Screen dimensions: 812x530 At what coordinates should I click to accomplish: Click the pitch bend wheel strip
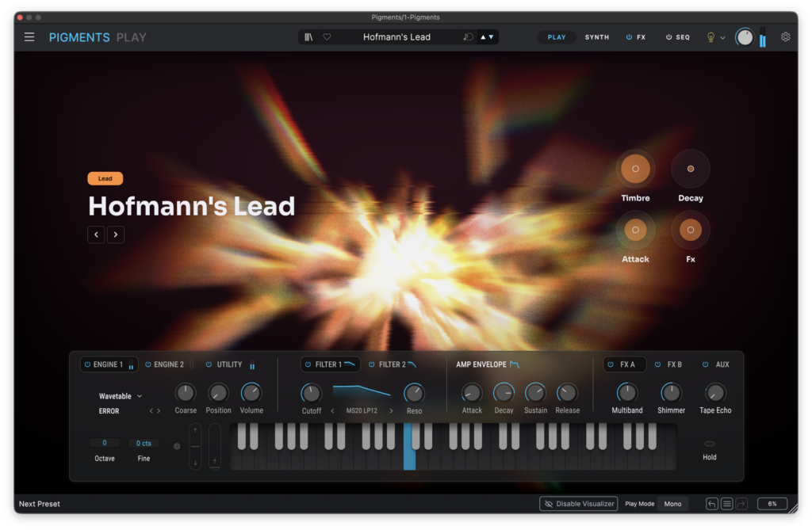pos(195,446)
